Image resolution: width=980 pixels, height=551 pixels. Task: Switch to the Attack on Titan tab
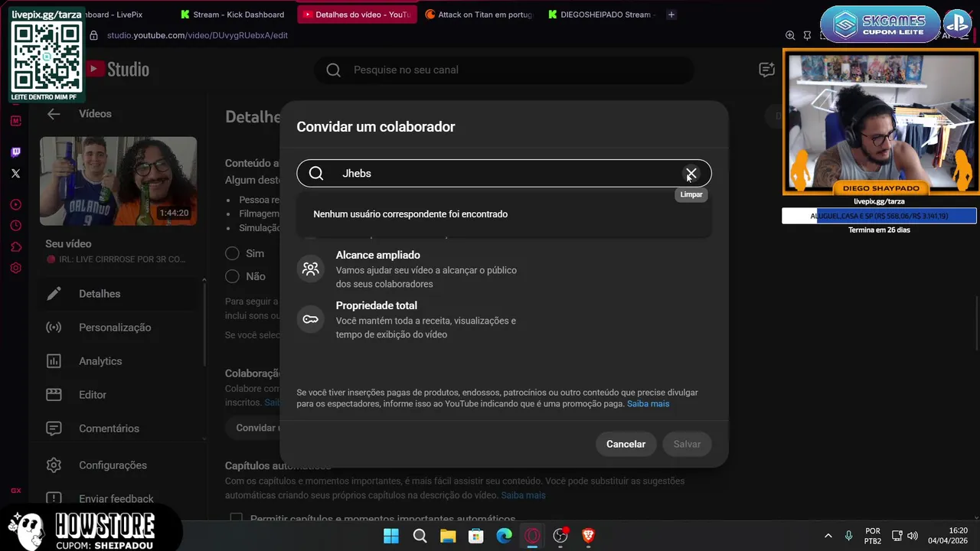point(479,15)
